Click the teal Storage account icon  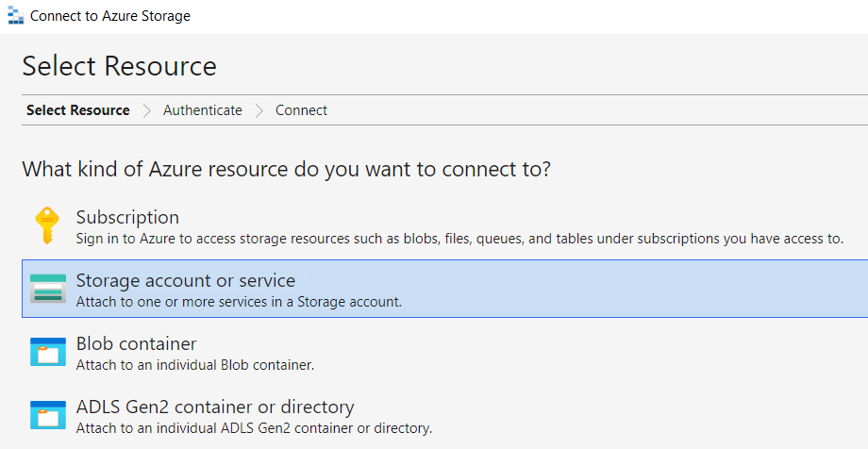pos(48,289)
